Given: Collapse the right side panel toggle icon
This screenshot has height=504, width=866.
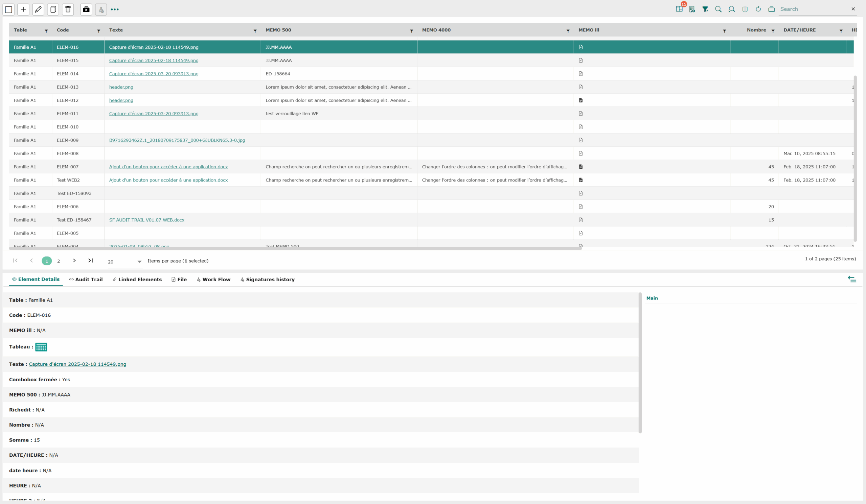Looking at the screenshot, I should [x=851, y=280].
